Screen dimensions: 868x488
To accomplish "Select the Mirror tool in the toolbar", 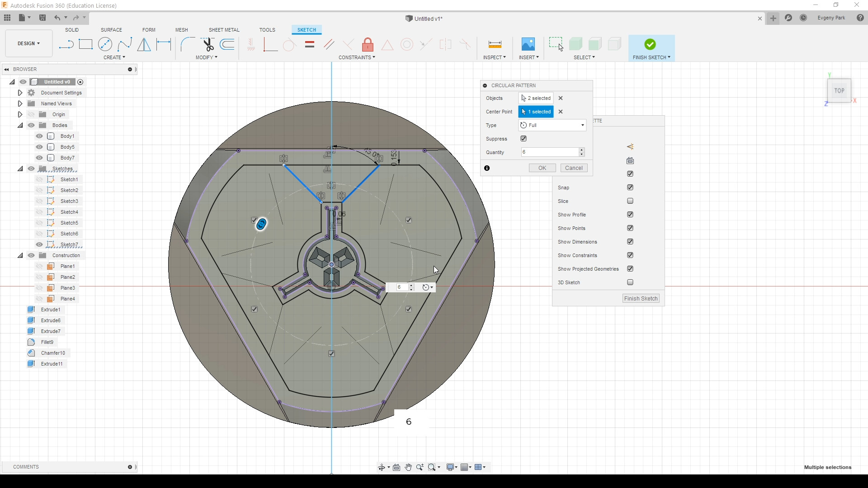I will coord(144,44).
